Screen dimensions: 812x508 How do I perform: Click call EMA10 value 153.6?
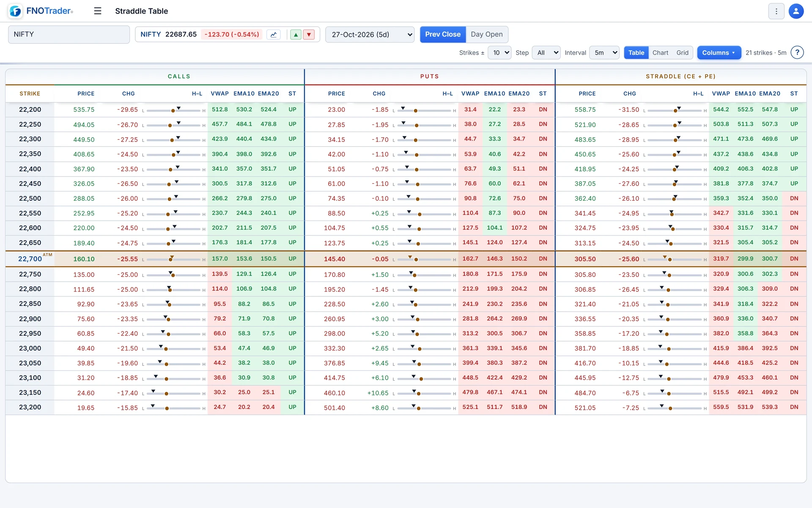244,259
